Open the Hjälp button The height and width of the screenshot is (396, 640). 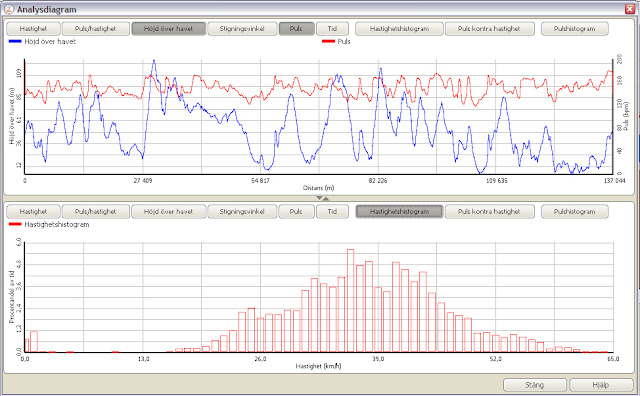coord(601,385)
